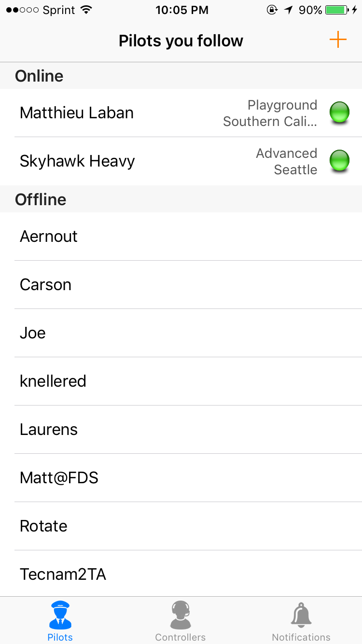Tap the Advanced Seattle server label
The image size is (362, 644).
[287, 161]
